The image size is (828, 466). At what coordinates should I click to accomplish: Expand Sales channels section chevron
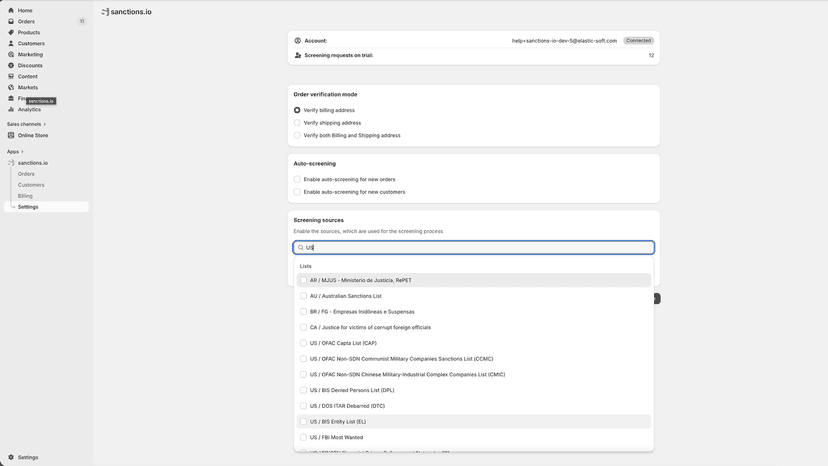[45, 124]
